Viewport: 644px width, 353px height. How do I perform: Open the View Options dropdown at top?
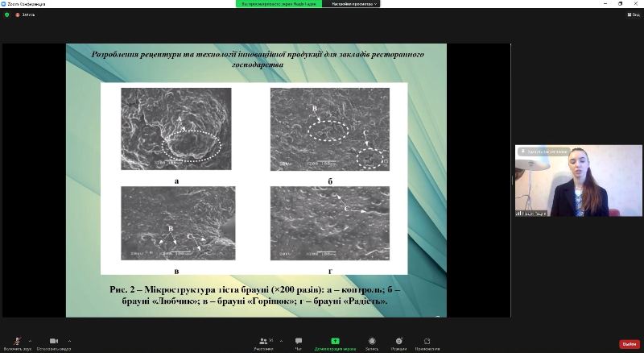tap(354, 4)
